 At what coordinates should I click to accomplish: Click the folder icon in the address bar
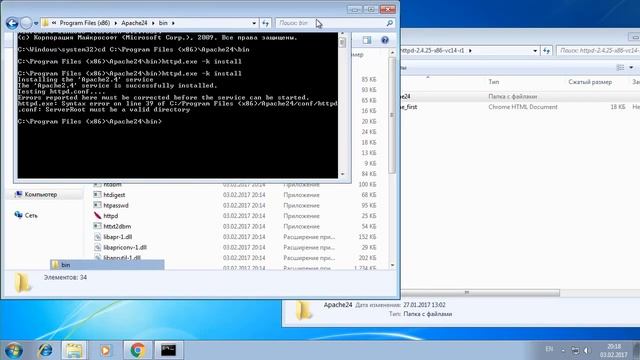(x=45, y=23)
